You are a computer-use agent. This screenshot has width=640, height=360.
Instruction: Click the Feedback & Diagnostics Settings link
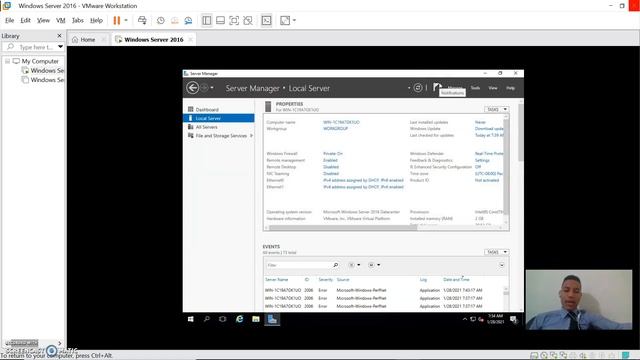pyautogui.click(x=482, y=160)
